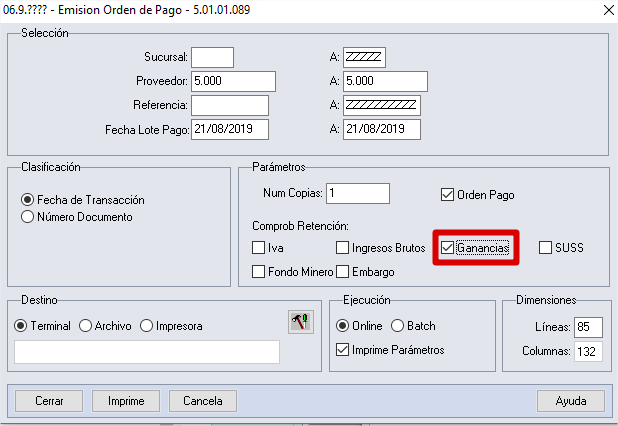The image size is (618, 426).
Task: Click the Cerrar button
Action: pos(49,401)
